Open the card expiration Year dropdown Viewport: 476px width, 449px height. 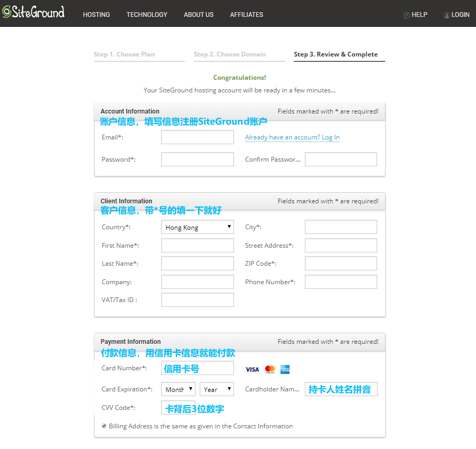[x=217, y=389]
